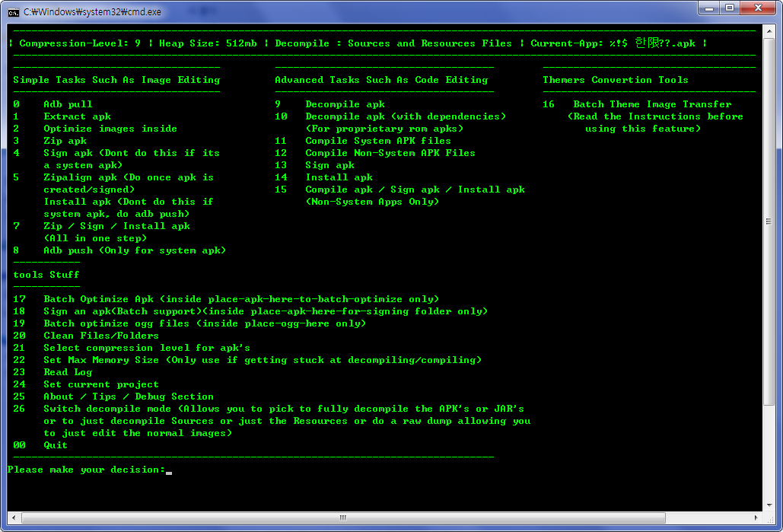Close the command prompt window
Screen dimensions: 783x532
coord(759,8)
